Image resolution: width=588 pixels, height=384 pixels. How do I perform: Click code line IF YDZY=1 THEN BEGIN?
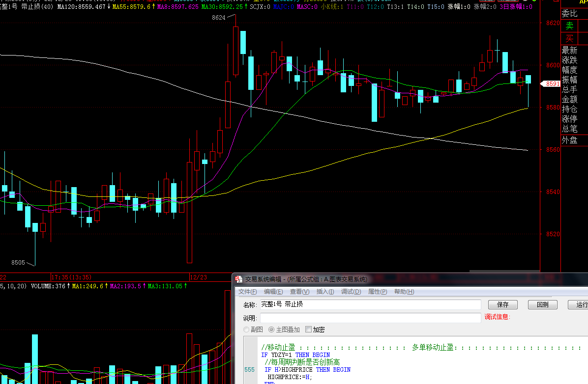(x=295, y=355)
